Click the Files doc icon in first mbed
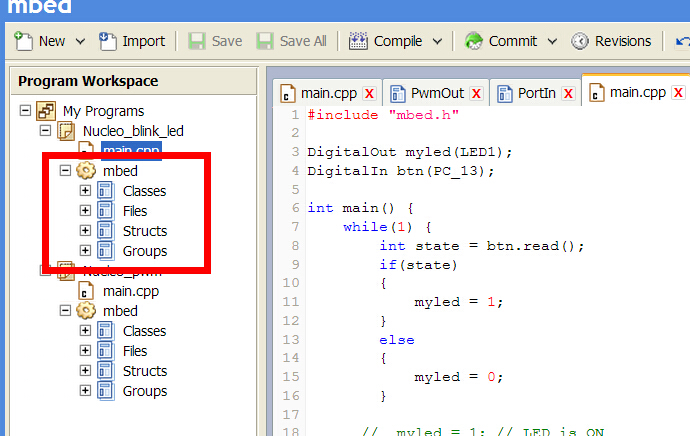The width and height of the screenshot is (690, 436). point(106,211)
